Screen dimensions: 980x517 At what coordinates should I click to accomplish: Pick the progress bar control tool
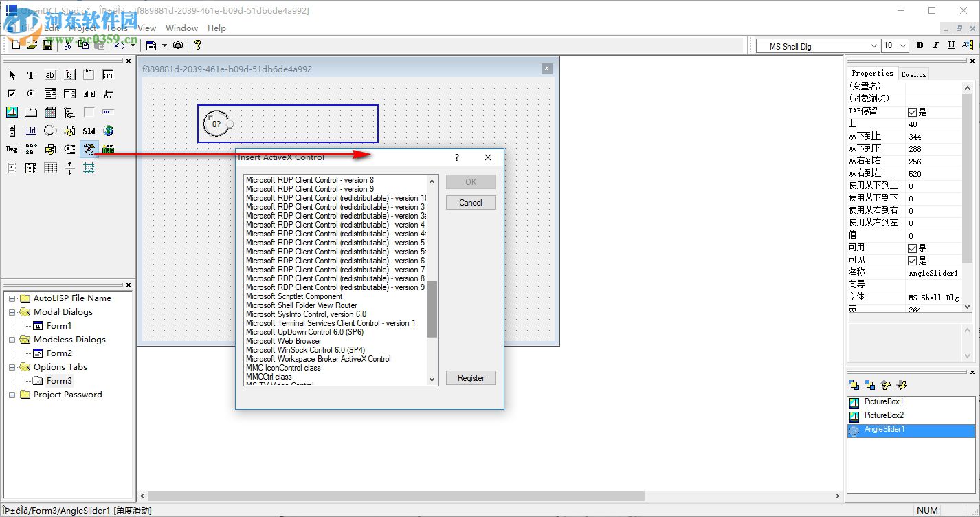(x=108, y=112)
